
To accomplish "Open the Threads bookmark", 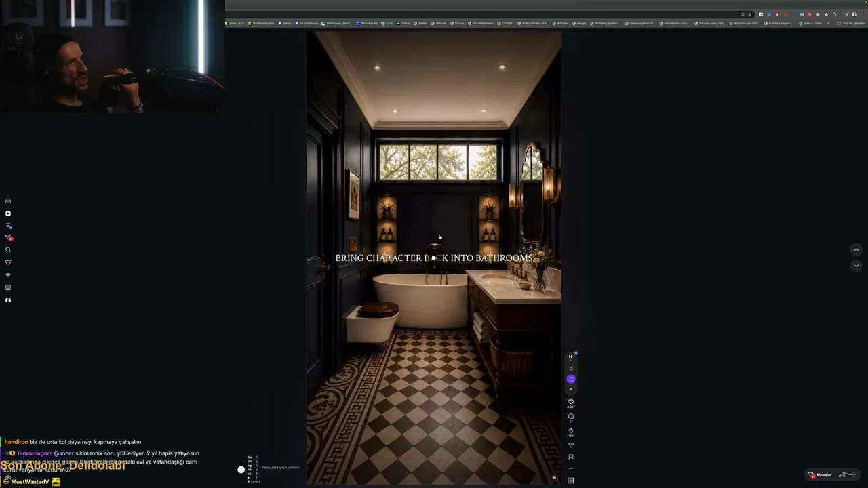I will 439,23.
